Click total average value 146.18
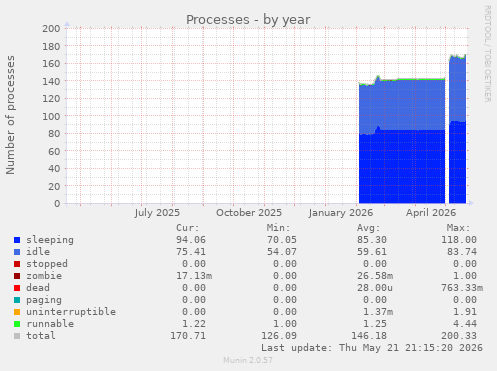Viewport: 497px width, 371px height. pyautogui.click(x=369, y=336)
